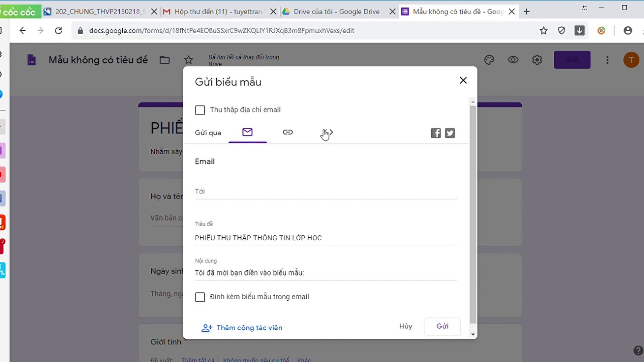This screenshot has width=644, height=362.
Task: Share form on Twitter
Action: click(450, 133)
